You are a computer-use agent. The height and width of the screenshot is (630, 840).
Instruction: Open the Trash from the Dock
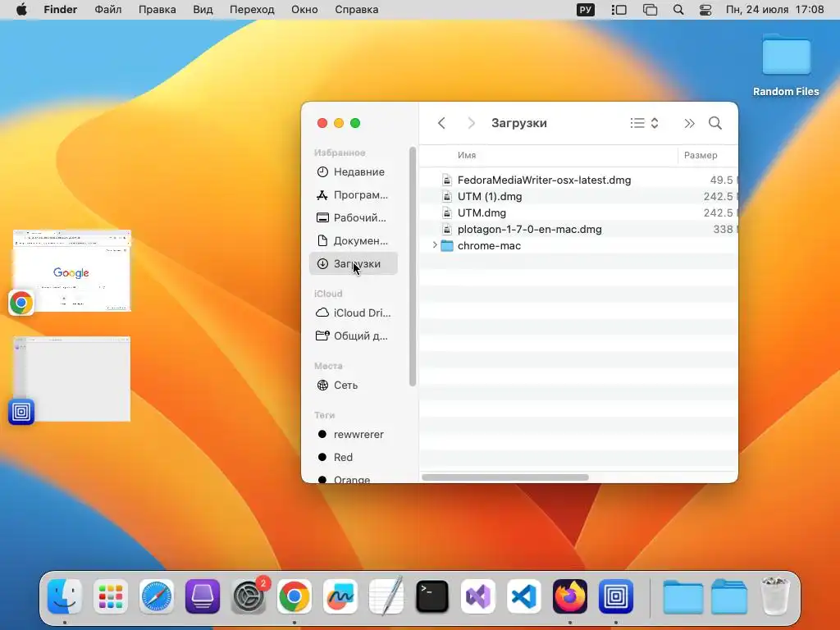click(775, 596)
